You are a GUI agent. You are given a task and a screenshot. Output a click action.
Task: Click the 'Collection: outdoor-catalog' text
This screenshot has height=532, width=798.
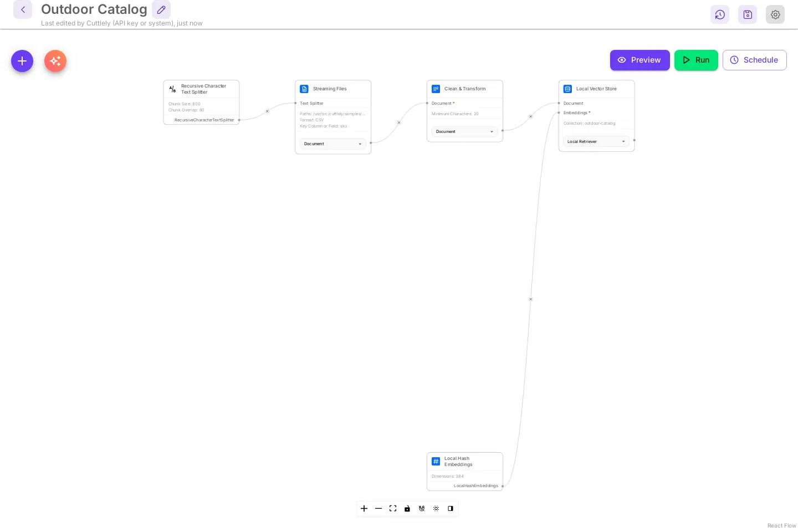589,123
